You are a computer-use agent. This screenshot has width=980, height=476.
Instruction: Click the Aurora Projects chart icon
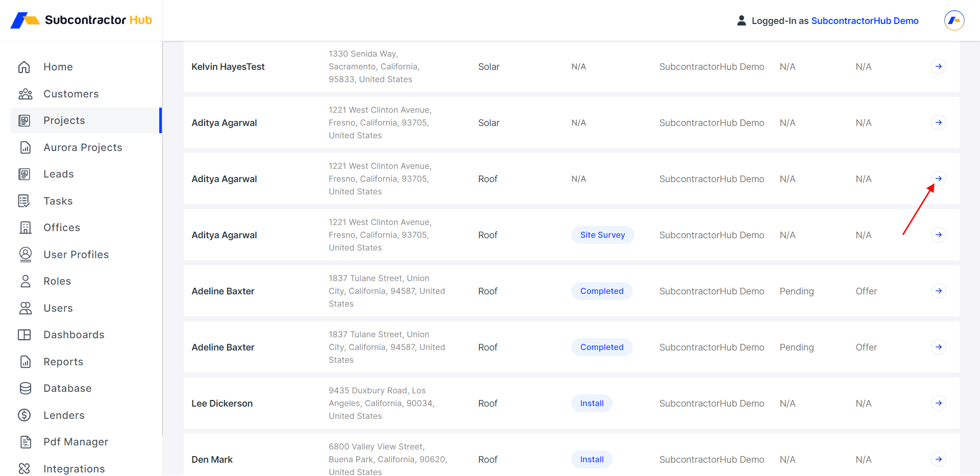point(25,147)
